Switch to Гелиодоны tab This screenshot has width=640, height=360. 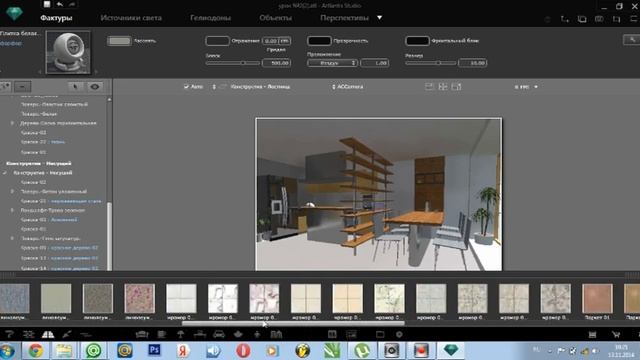(x=211, y=18)
